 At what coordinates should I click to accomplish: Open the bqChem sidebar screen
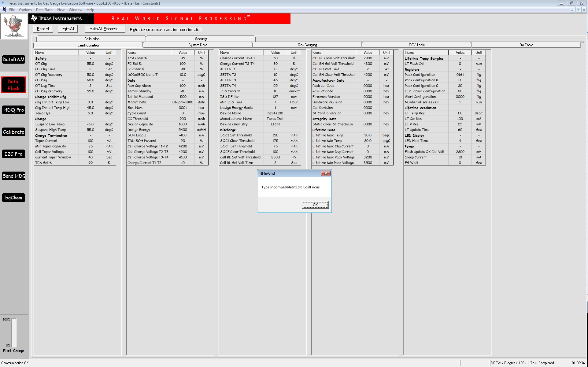coord(13,198)
